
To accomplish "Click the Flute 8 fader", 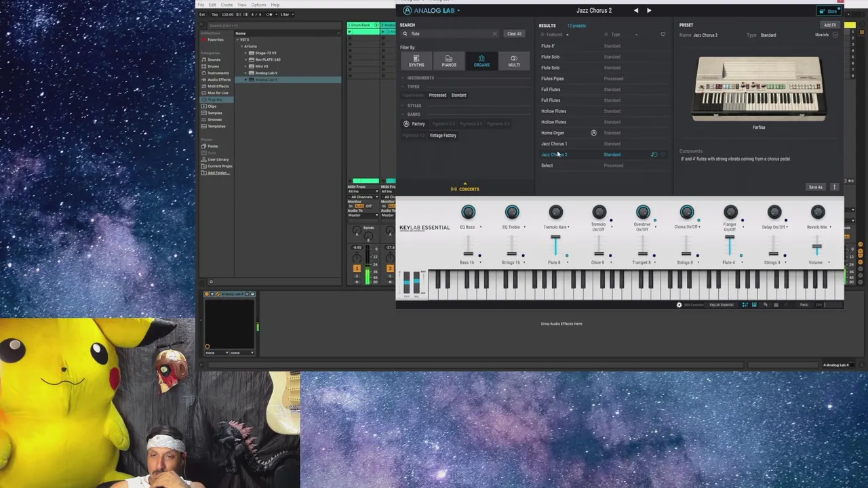I will pyautogui.click(x=555, y=245).
